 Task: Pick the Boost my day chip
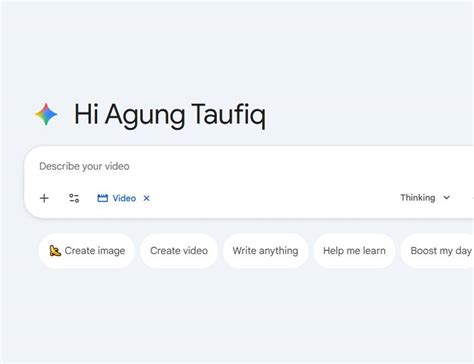437,251
